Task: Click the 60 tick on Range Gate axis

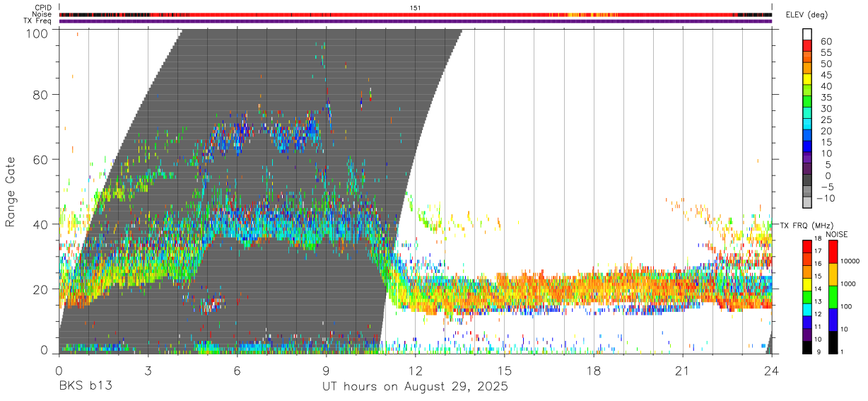Action: [40, 160]
